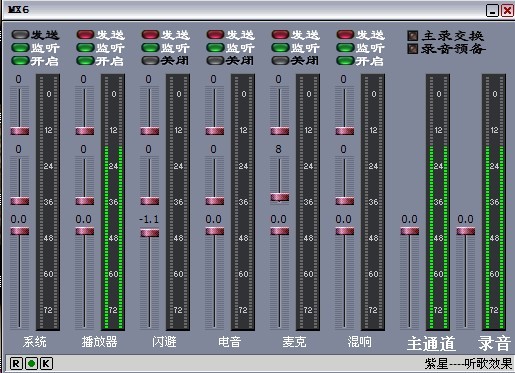The height and width of the screenshot is (373, 515).
Task: Click the 主通道 master fader knob
Action: coord(410,231)
